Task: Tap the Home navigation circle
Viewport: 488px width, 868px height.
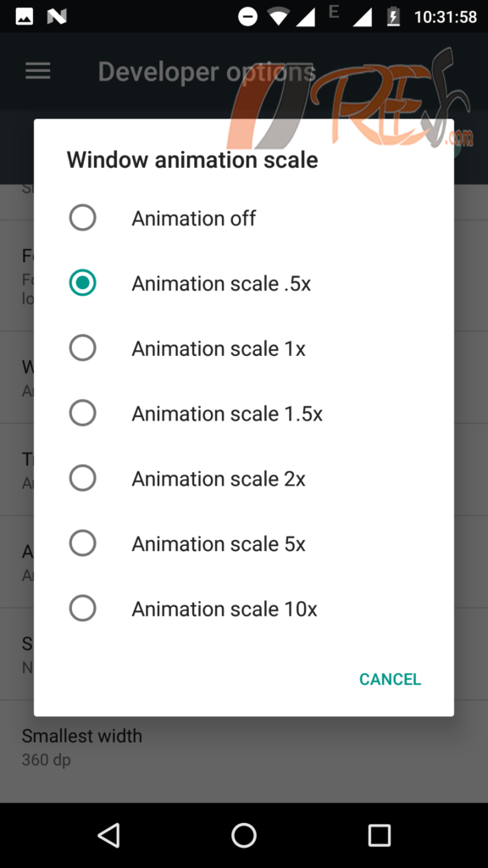Action: tap(244, 834)
